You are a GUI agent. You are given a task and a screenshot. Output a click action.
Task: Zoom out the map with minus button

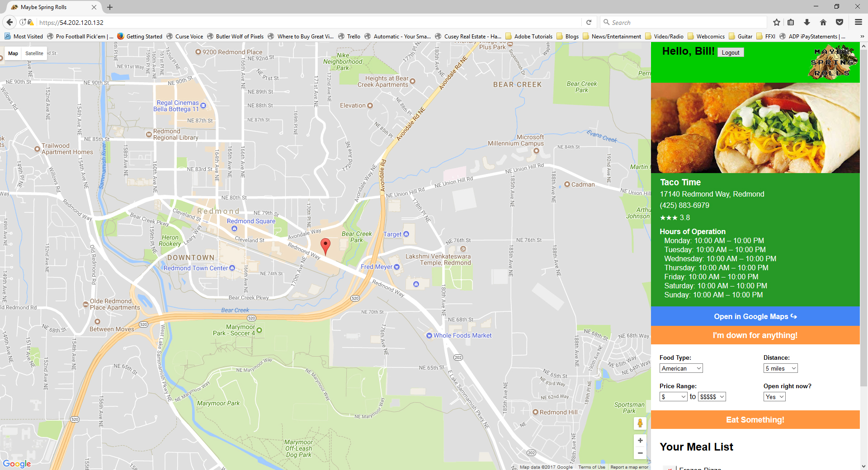point(640,453)
